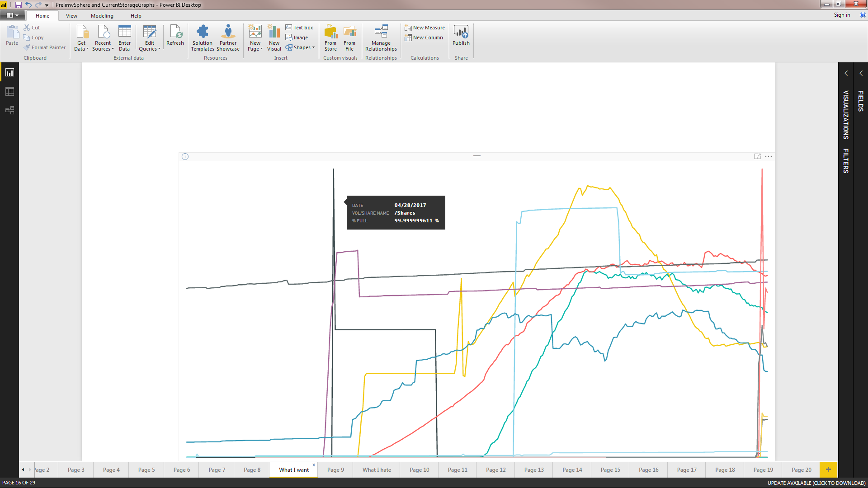868x488 pixels.
Task: Publish the report
Action: [461, 35]
